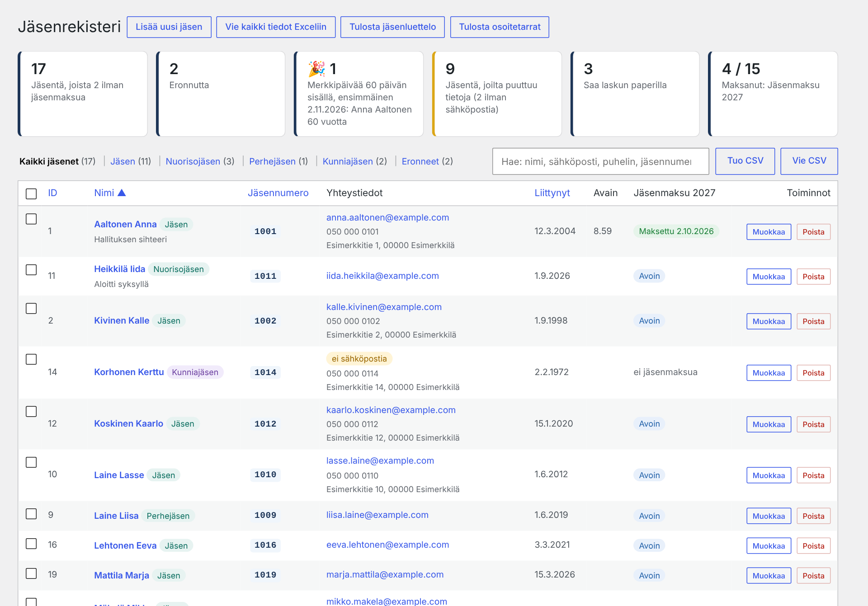Export all data with Vie kaikki tiedot Exceliin
Viewport: 868px width, 606px height.
tap(276, 27)
